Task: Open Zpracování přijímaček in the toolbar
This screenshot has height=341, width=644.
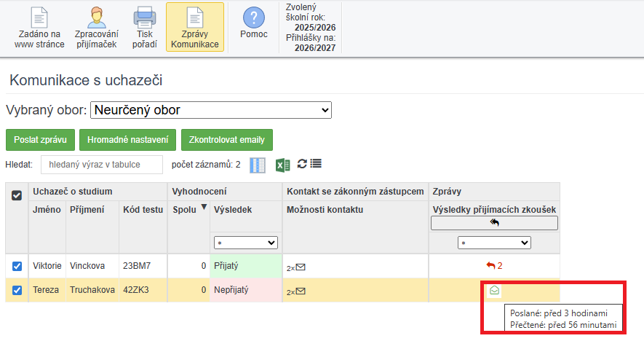Action: click(x=98, y=28)
